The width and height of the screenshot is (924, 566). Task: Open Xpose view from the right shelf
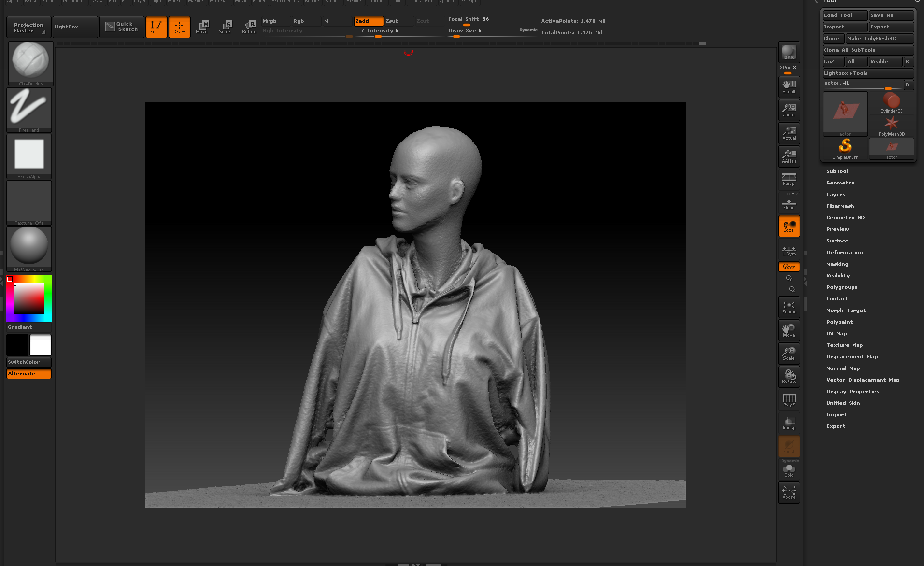tap(789, 493)
